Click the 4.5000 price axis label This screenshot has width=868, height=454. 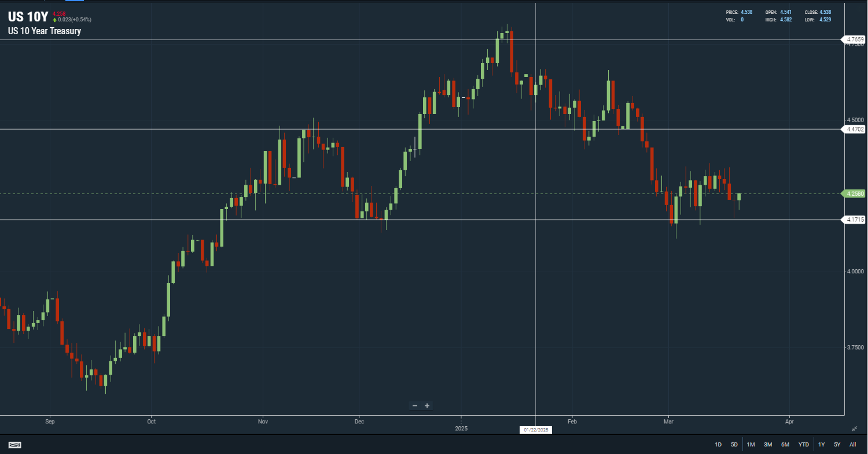[856, 120]
